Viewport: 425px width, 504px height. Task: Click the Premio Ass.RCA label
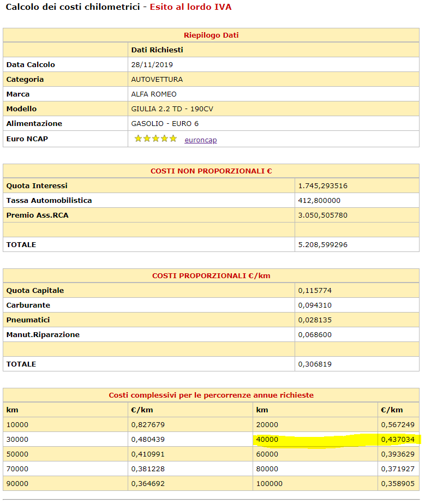point(37,215)
